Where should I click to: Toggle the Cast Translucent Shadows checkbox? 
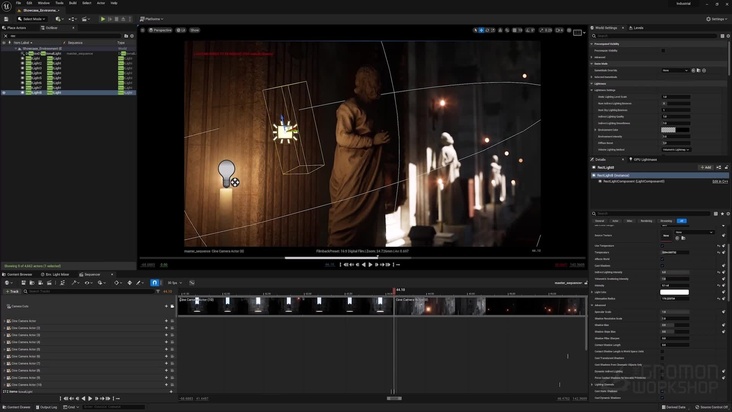click(x=662, y=358)
